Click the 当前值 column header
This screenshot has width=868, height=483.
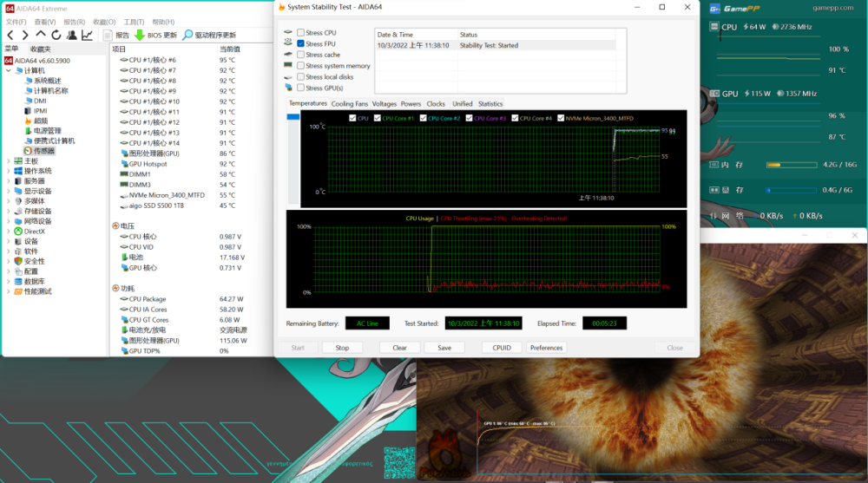pyautogui.click(x=230, y=49)
